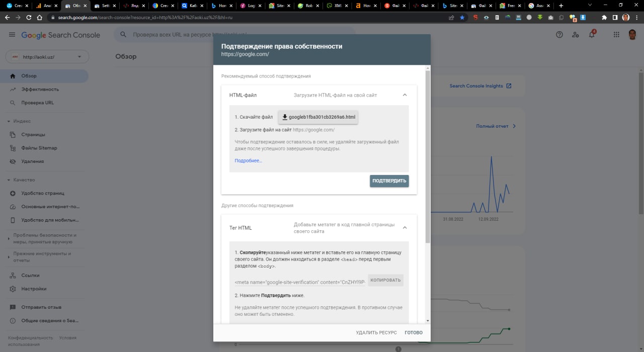
Task: Click the search magnifier in Search Console
Action: pos(122,35)
